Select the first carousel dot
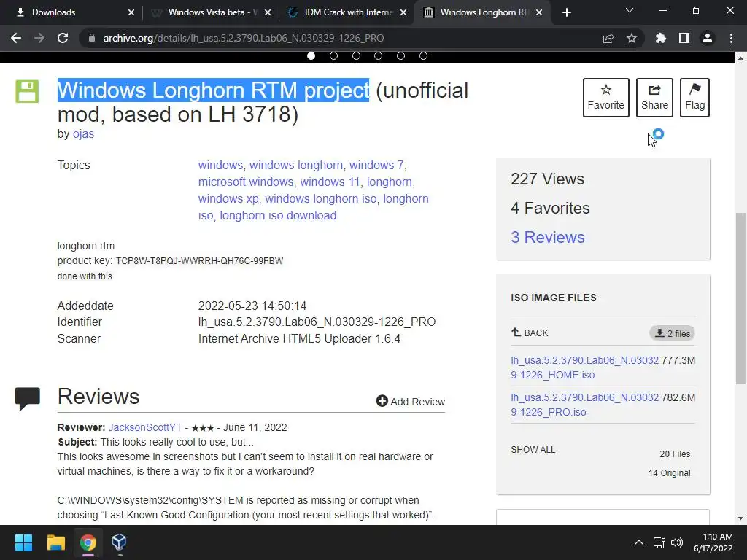747x560 pixels. coord(311,55)
